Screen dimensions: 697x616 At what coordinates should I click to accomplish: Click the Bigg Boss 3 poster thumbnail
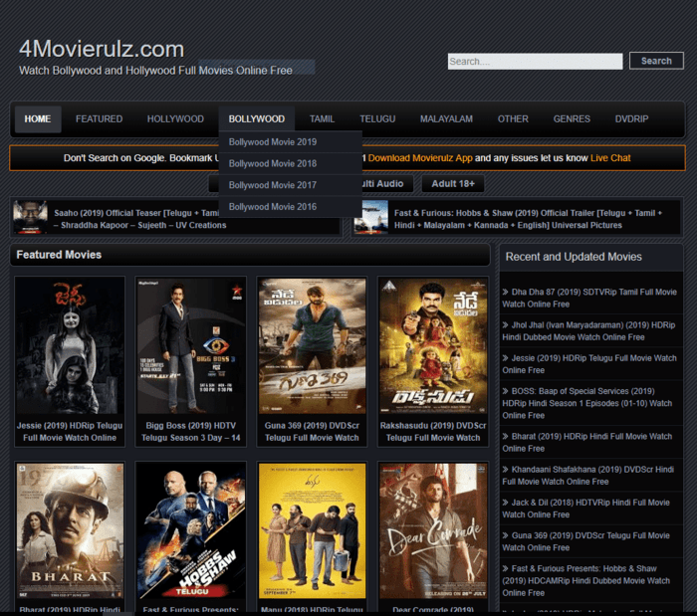point(191,345)
